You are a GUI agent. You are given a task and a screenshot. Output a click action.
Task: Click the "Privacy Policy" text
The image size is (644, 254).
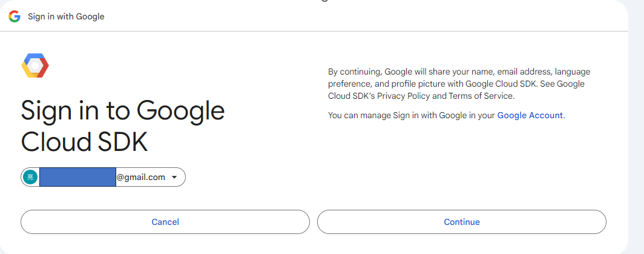click(x=404, y=96)
